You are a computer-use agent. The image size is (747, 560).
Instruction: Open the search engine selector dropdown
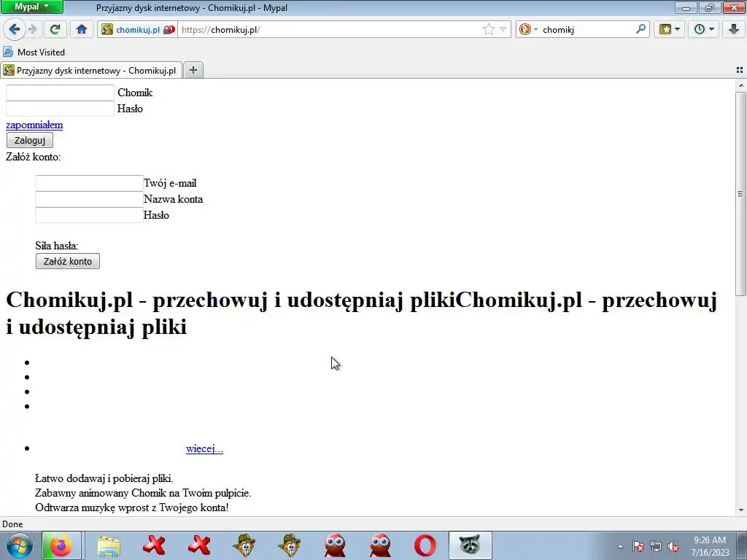[x=535, y=29]
